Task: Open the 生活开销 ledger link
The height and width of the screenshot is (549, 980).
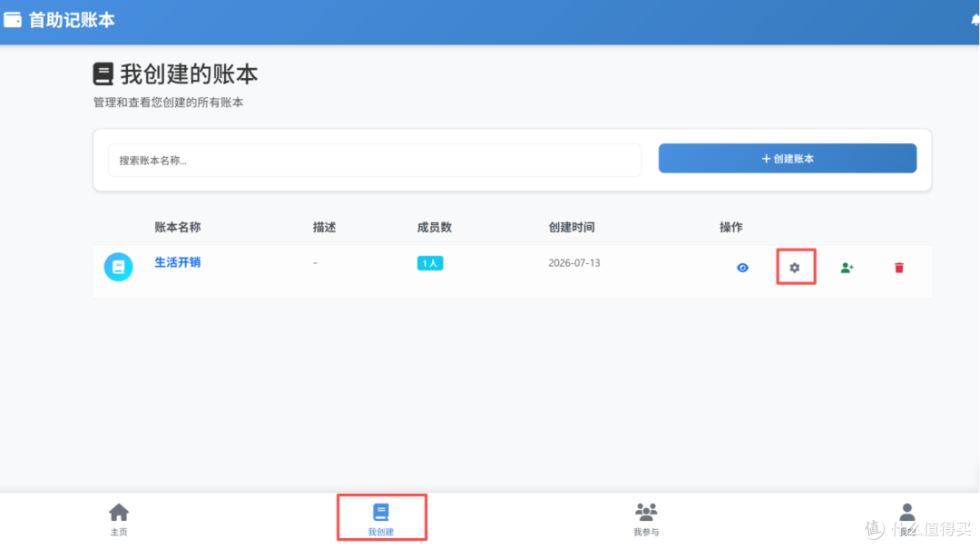Action: [178, 262]
